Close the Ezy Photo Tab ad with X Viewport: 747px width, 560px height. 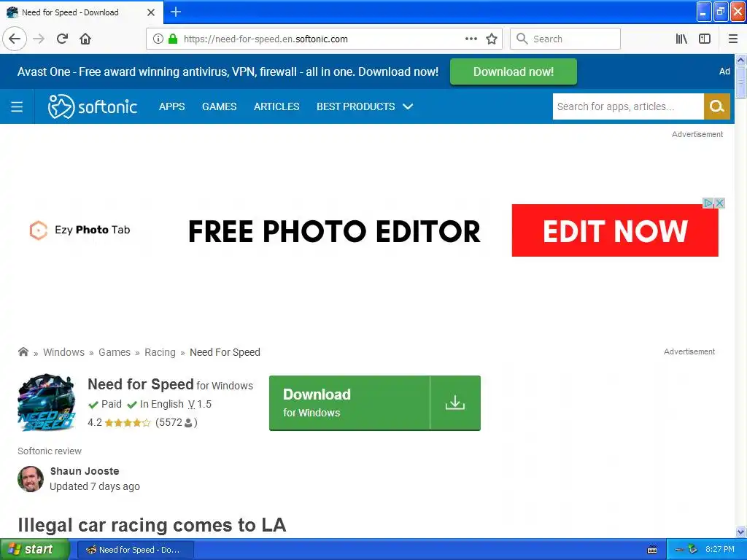pyautogui.click(x=720, y=203)
